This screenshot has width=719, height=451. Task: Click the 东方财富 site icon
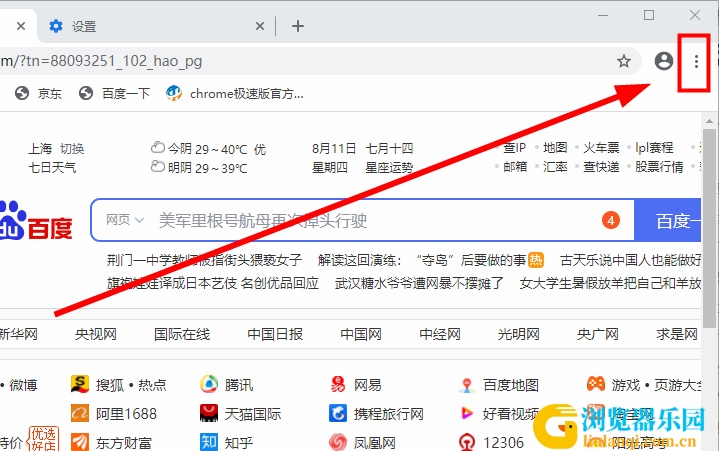pos(80,442)
